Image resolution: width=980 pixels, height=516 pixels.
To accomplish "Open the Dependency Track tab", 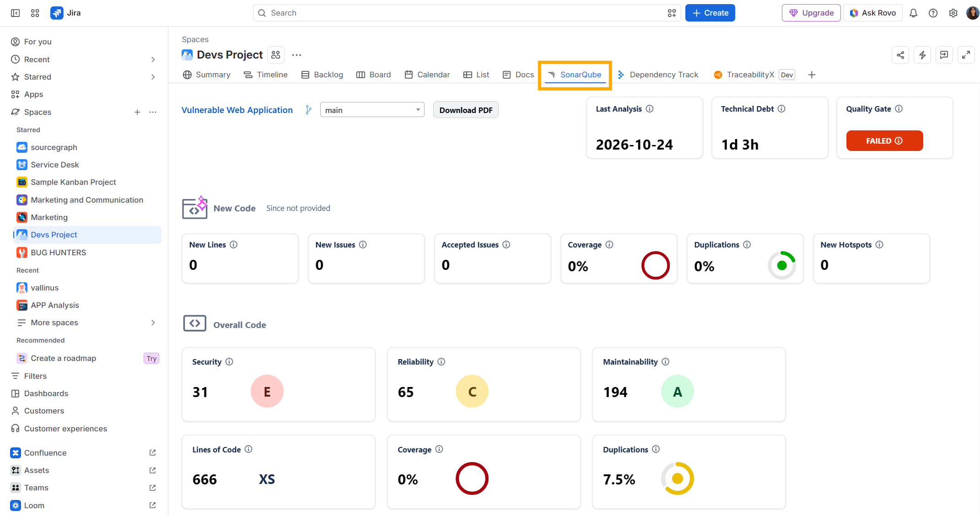I will pos(658,75).
